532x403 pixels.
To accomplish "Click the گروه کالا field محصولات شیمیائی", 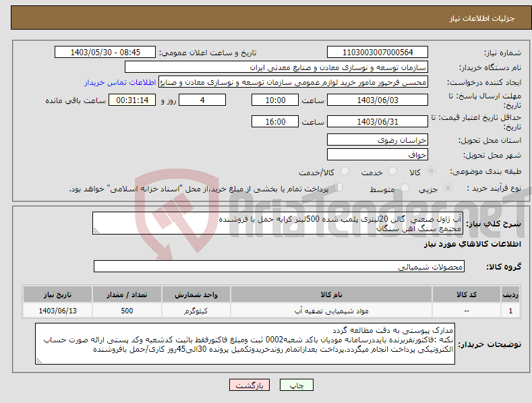I will pos(279,266).
